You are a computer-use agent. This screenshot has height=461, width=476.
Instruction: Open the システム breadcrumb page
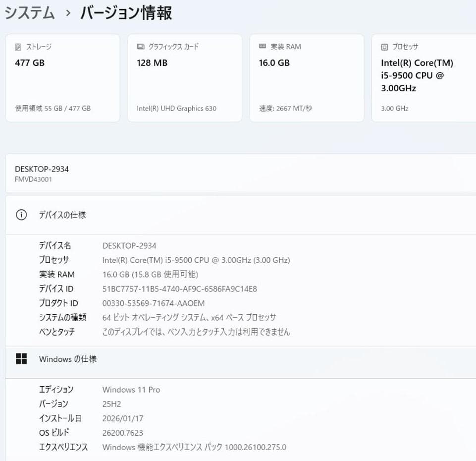[28, 13]
